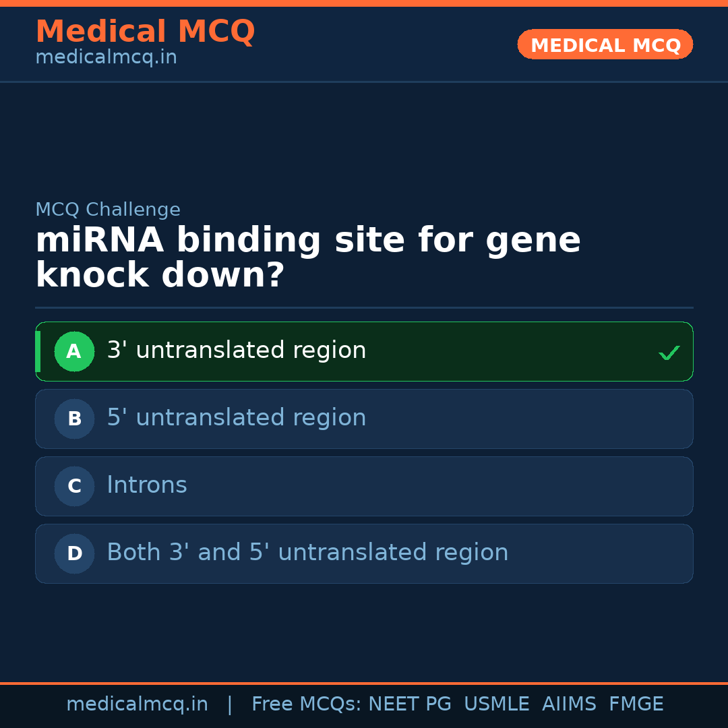Click Free MCQs text in footer

coord(307,704)
